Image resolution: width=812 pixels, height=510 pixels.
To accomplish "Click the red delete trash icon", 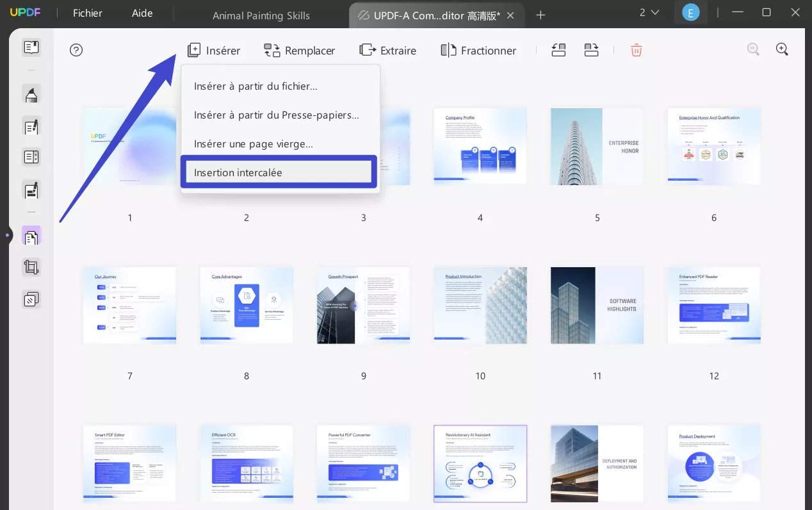I will pos(637,50).
